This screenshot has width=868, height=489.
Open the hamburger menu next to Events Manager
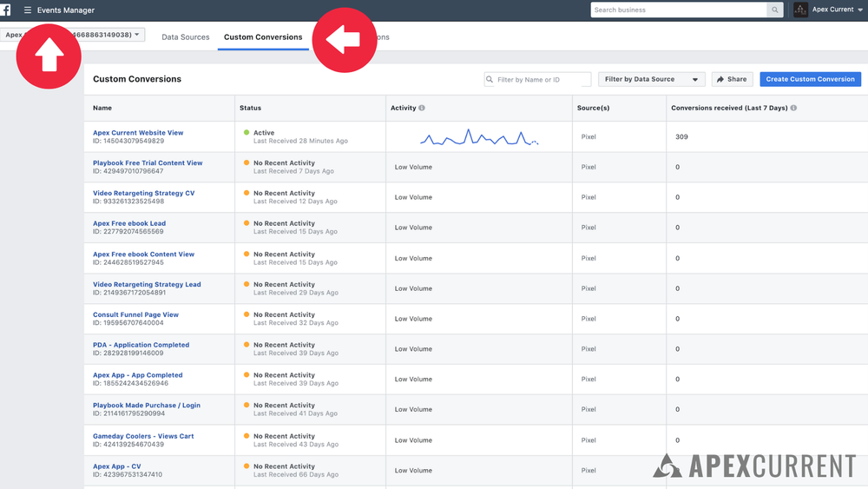[27, 10]
